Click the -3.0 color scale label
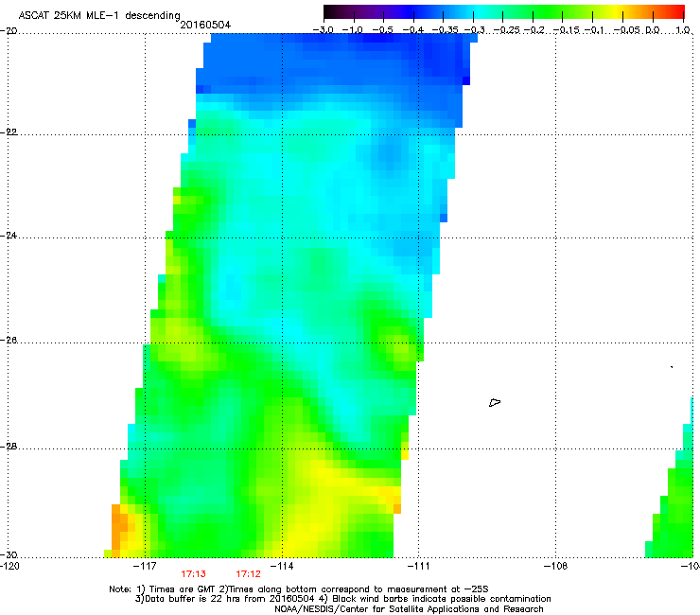 pos(324,30)
